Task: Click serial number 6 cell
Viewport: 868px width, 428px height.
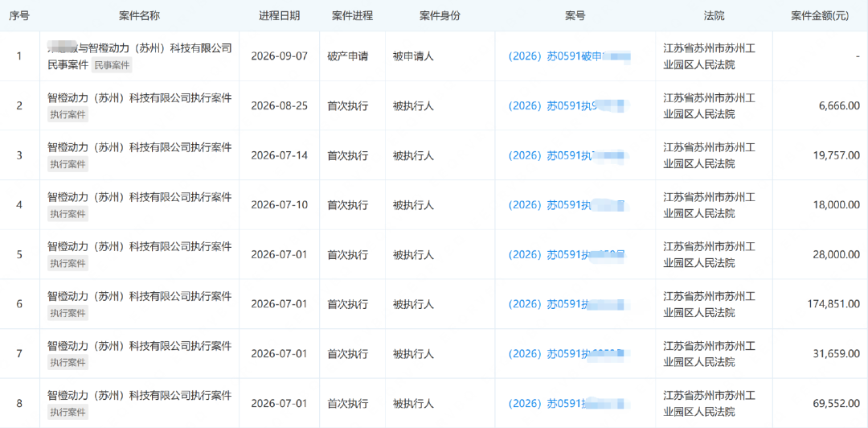Action: coord(19,304)
